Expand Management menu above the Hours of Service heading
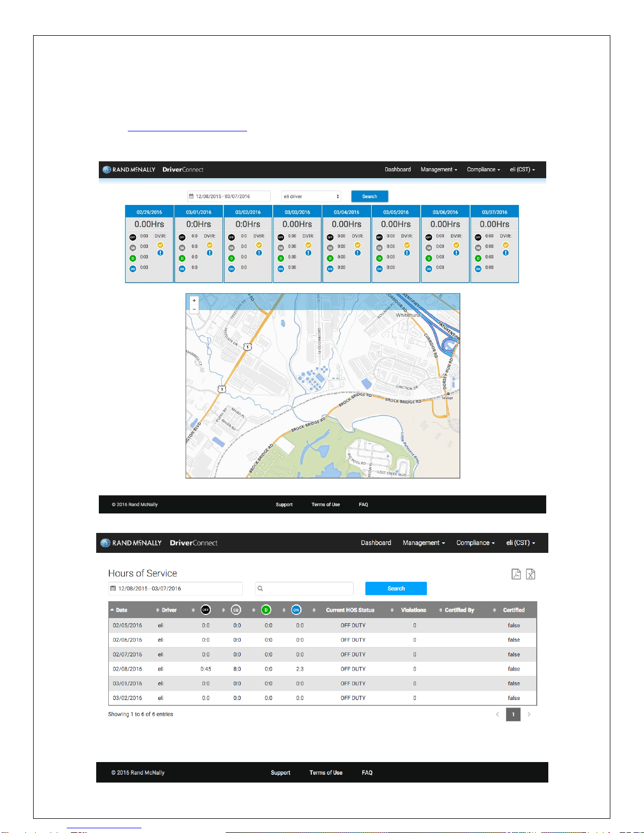 point(423,543)
